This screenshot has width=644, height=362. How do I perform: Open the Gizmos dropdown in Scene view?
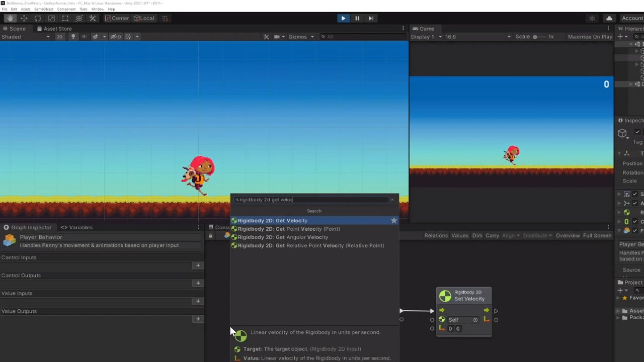[300, 36]
